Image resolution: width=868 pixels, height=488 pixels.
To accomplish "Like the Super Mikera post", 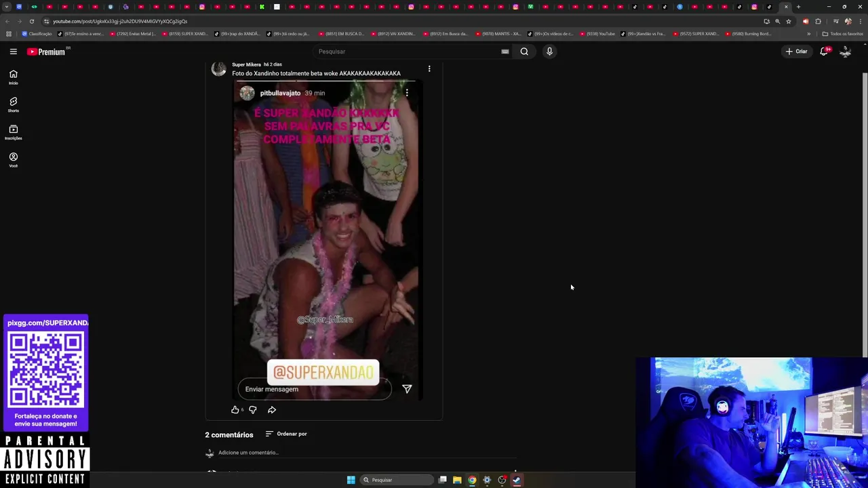I will coord(235,409).
